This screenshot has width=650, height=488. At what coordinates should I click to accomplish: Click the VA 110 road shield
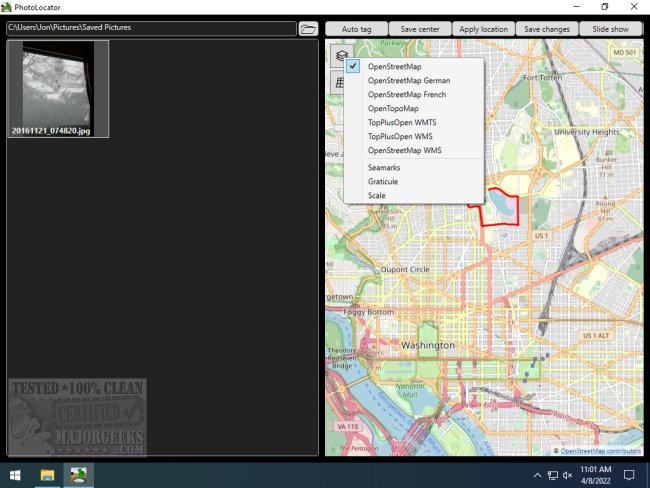[347, 426]
